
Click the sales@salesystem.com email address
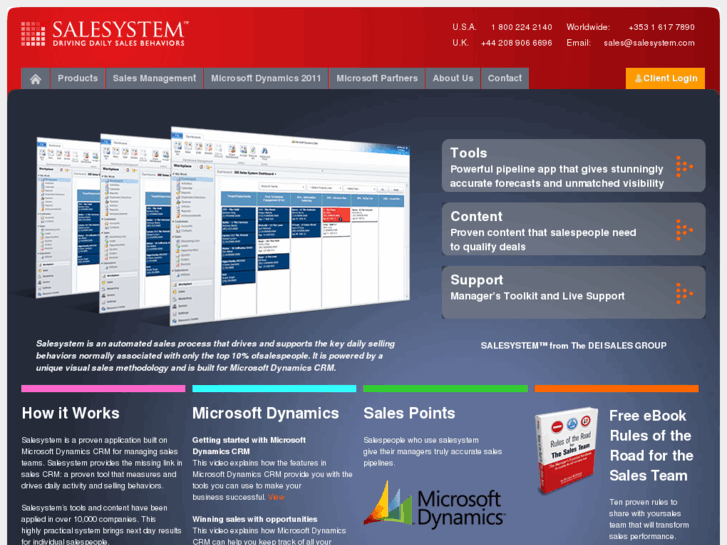(649, 43)
